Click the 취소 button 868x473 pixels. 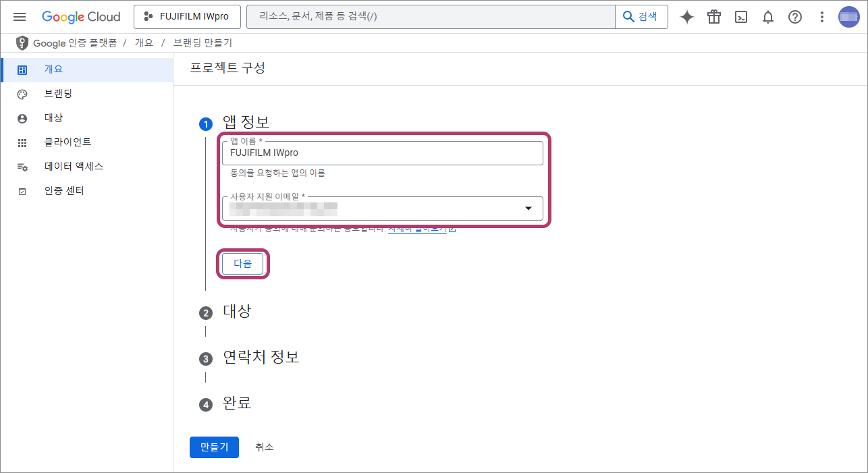coord(265,447)
